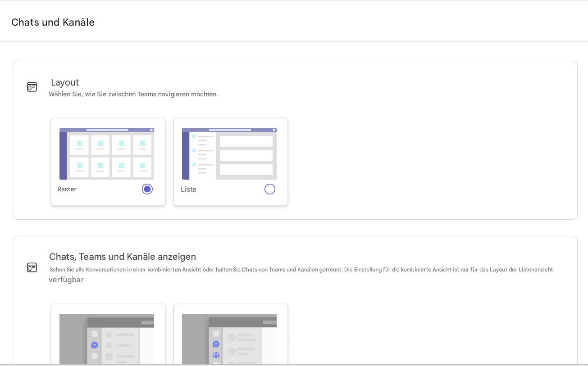Screen dimensions: 588x366
Task: Select the Liste radio button
Action: point(270,189)
